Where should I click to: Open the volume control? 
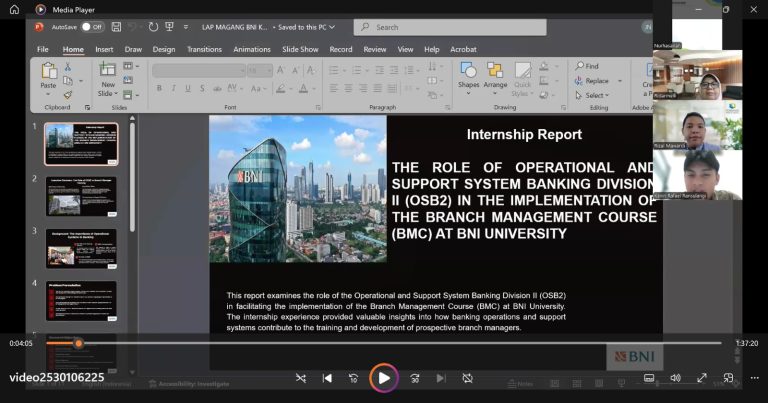(675, 378)
